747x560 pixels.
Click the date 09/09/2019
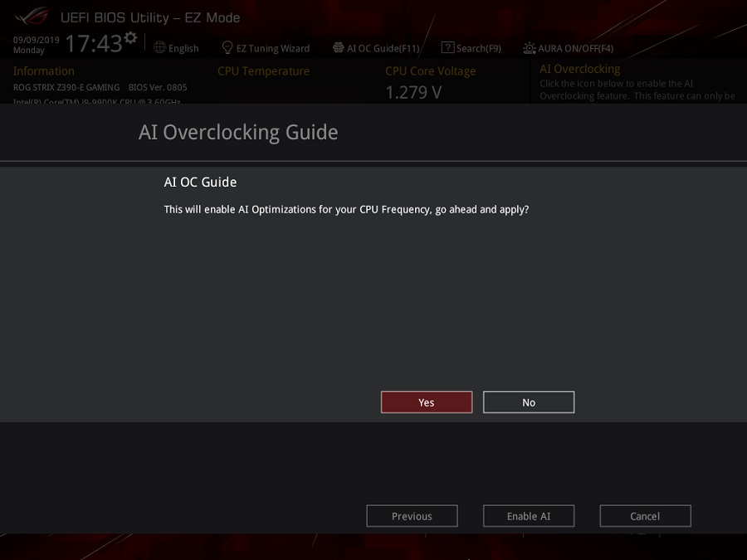[37, 40]
